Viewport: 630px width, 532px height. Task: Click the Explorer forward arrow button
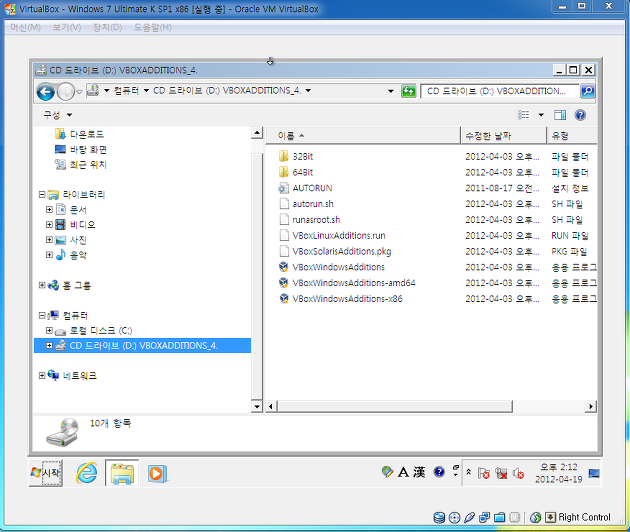[x=65, y=92]
